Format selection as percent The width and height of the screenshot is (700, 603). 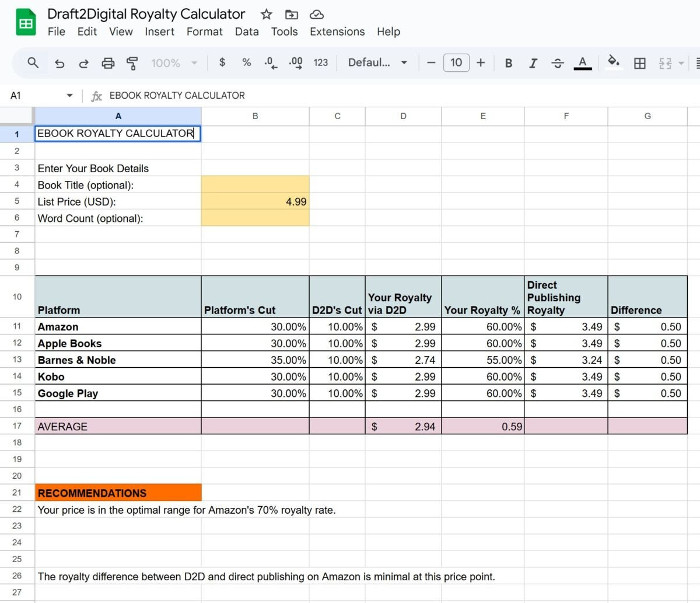click(246, 62)
